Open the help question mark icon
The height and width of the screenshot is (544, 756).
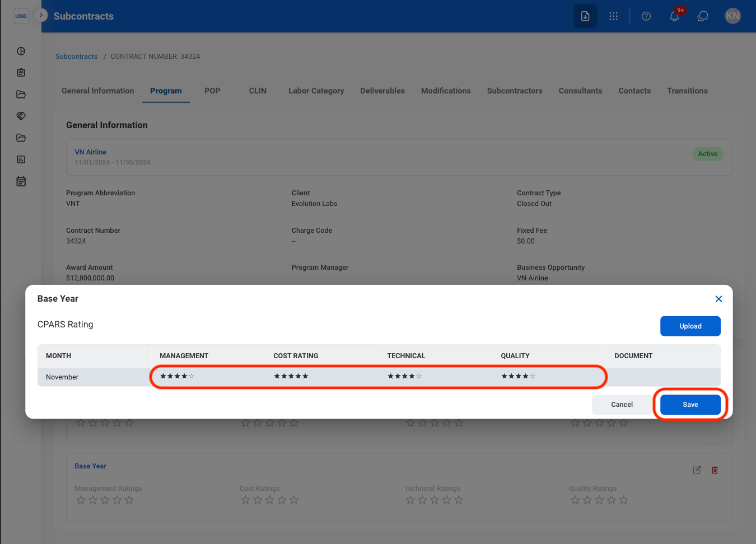pos(646,16)
